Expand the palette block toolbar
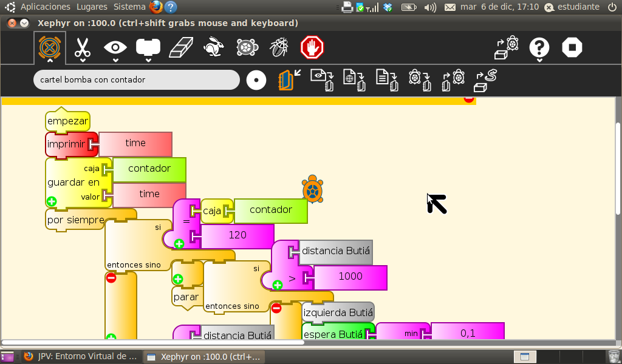This screenshot has width=622, height=364. [x=148, y=47]
